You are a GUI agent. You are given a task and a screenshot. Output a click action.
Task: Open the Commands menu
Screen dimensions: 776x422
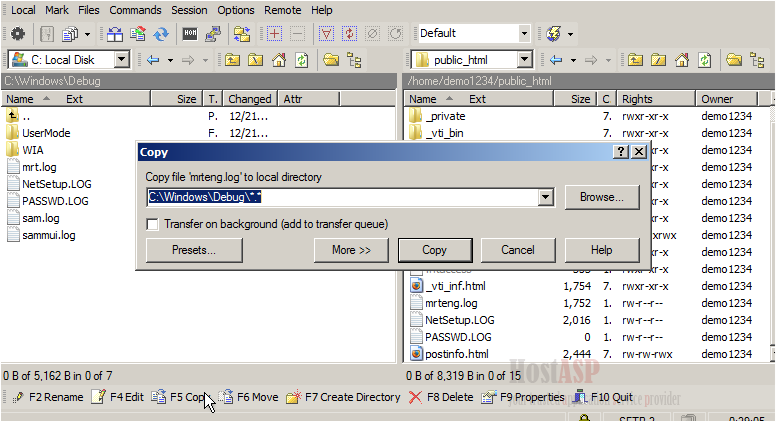coord(135,10)
